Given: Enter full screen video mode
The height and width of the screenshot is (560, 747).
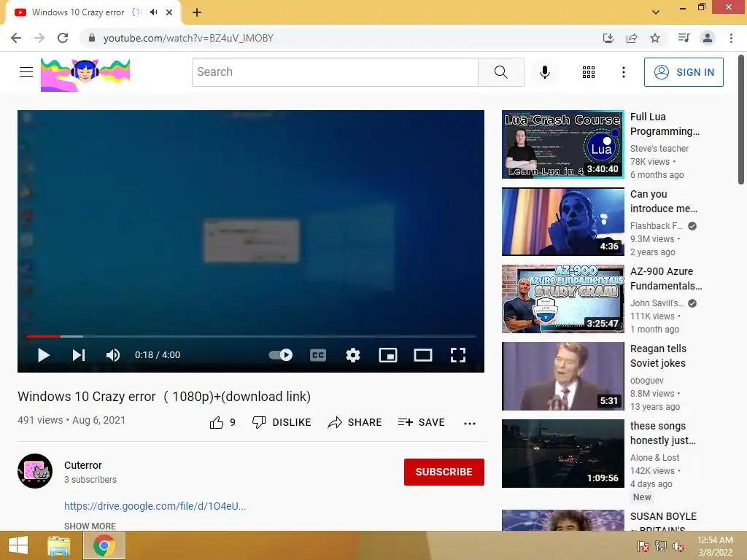Looking at the screenshot, I should click(458, 355).
